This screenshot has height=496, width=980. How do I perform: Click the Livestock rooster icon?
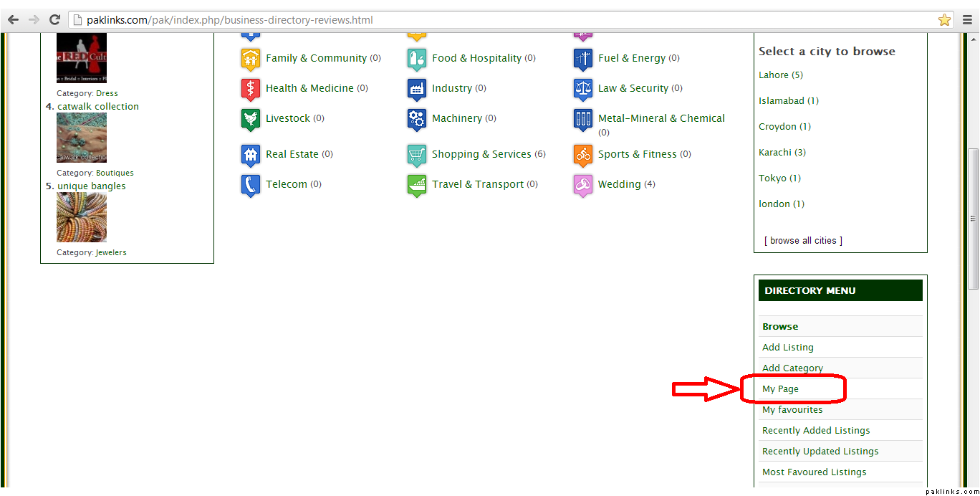(x=251, y=119)
